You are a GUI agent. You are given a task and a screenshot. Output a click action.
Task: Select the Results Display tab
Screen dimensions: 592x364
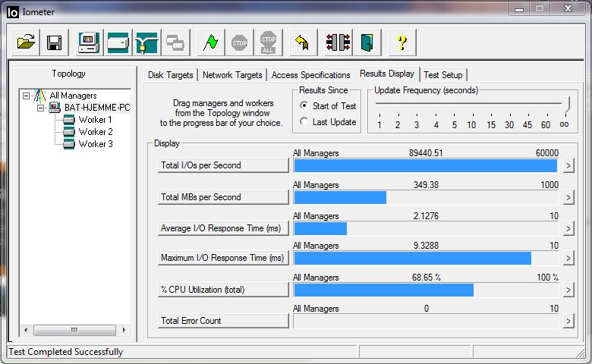[387, 74]
